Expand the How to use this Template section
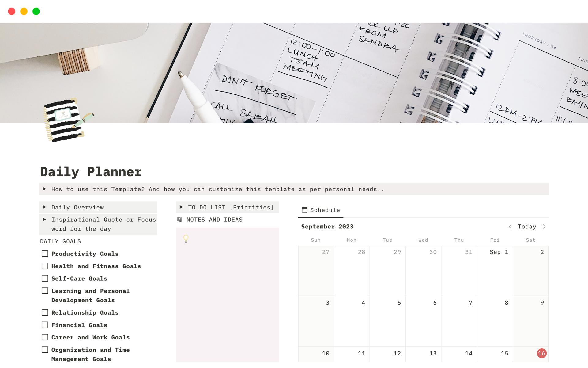Screen dimensions: 588x368 pos(45,189)
